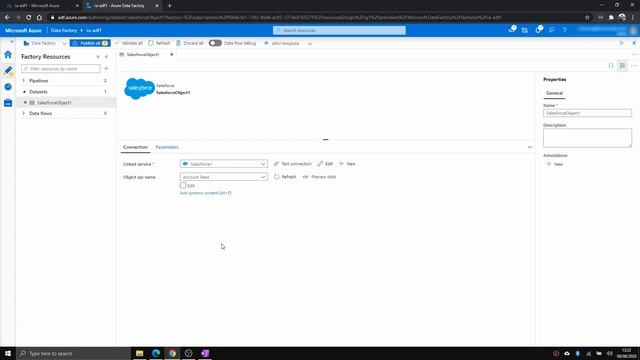The width and height of the screenshot is (640, 360).
Task: Click Discard all in toolbar
Action: point(189,43)
